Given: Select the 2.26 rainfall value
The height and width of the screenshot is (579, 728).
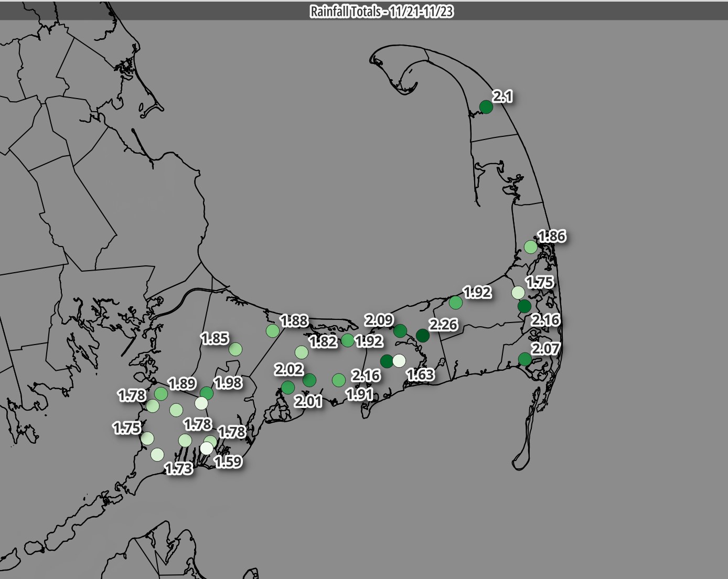Looking at the screenshot, I should coord(443,325).
